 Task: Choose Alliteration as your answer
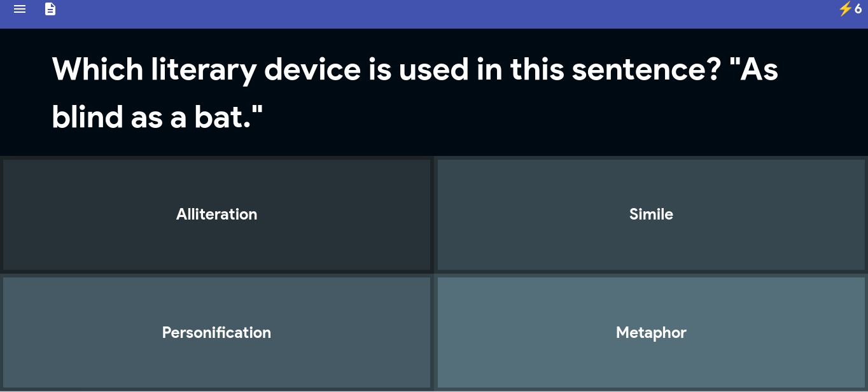216,214
